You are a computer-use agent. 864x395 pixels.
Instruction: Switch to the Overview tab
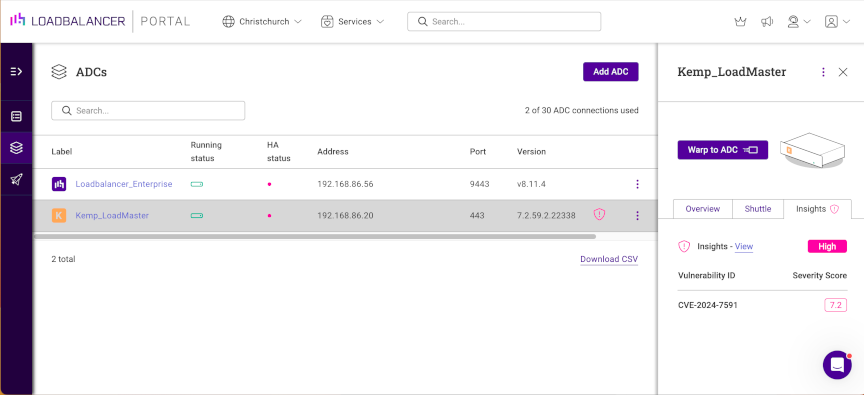pos(703,209)
